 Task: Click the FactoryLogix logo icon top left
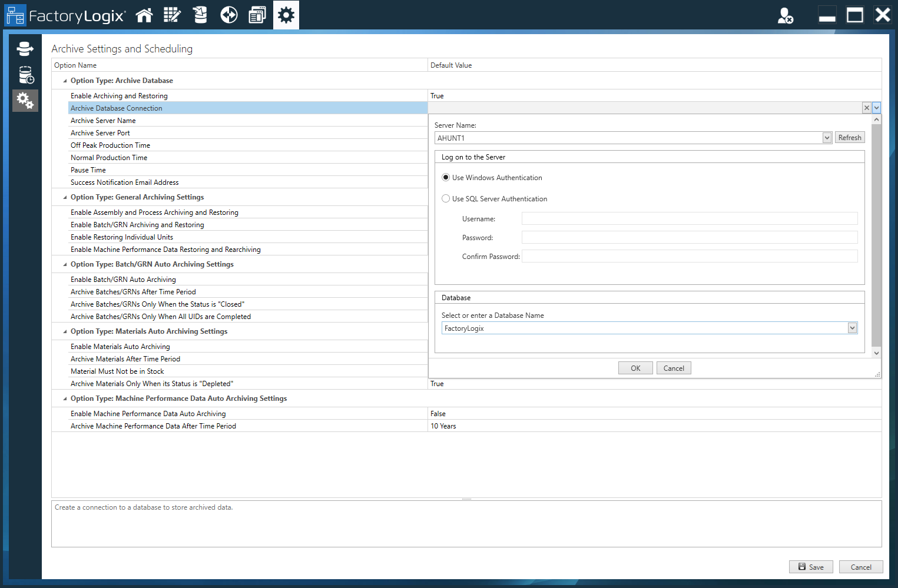[15, 15]
